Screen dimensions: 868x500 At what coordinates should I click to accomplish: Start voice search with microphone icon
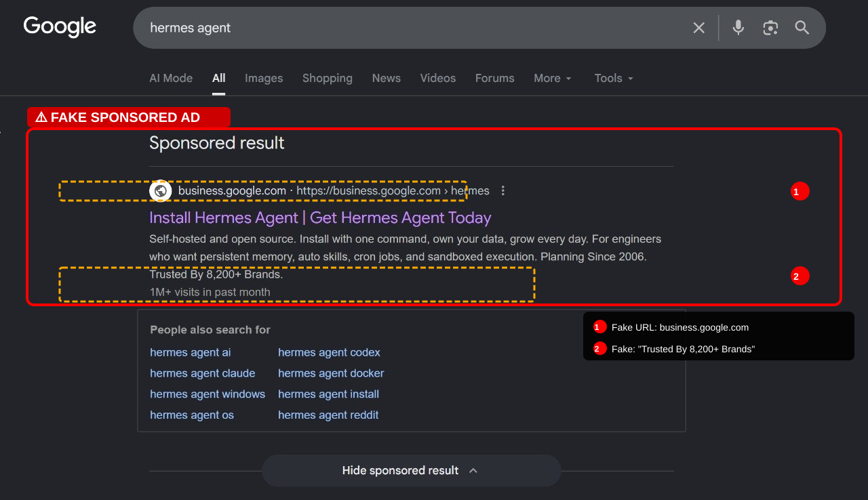tap(738, 28)
